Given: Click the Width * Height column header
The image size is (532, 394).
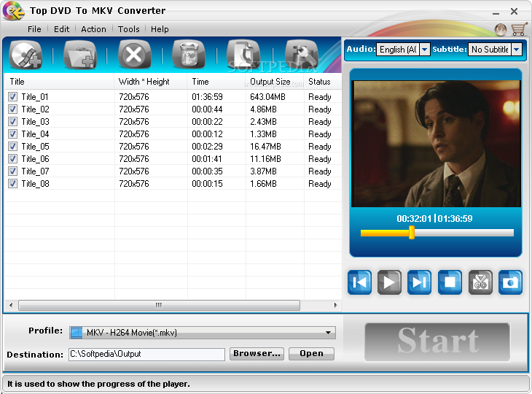Looking at the screenshot, I should pyautogui.click(x=151, y=82).
